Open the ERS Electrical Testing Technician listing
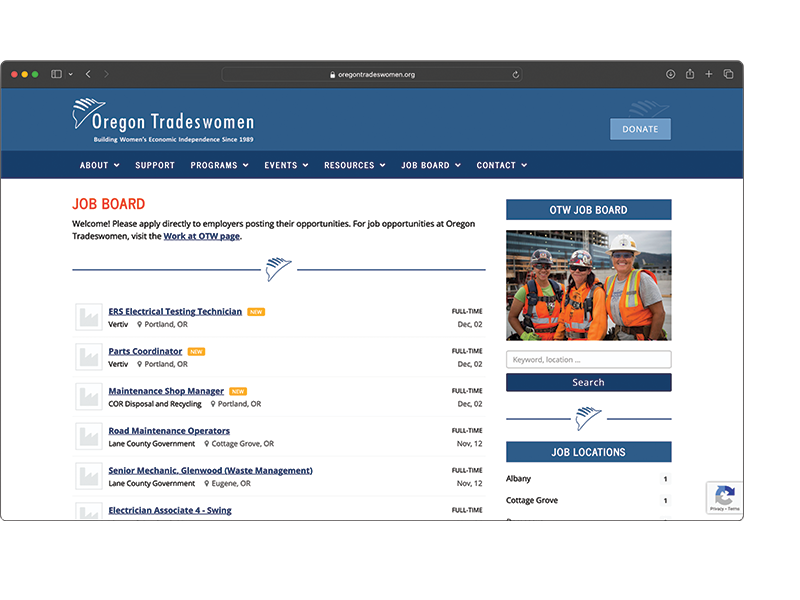The image size is (800, 600). 175,312
